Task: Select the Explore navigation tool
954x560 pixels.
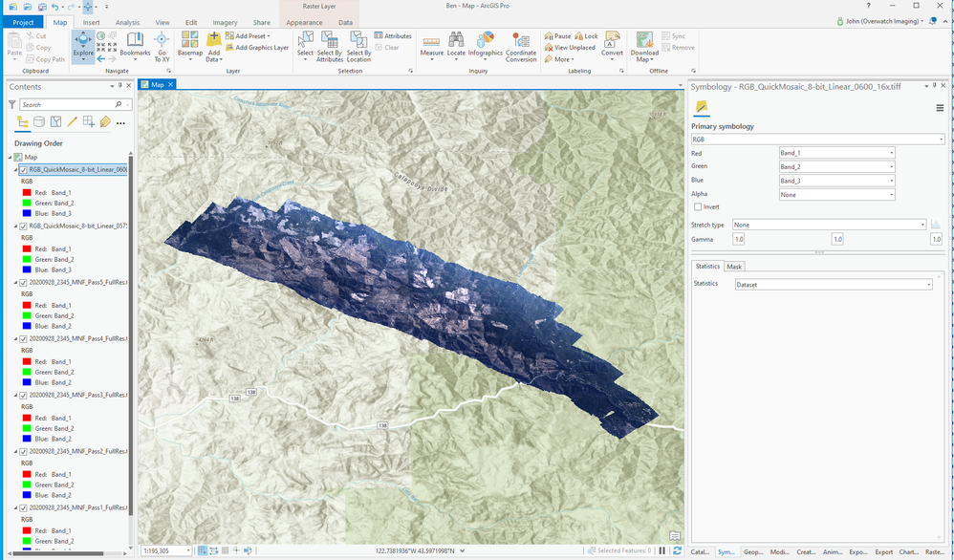Action: [83, 46]
